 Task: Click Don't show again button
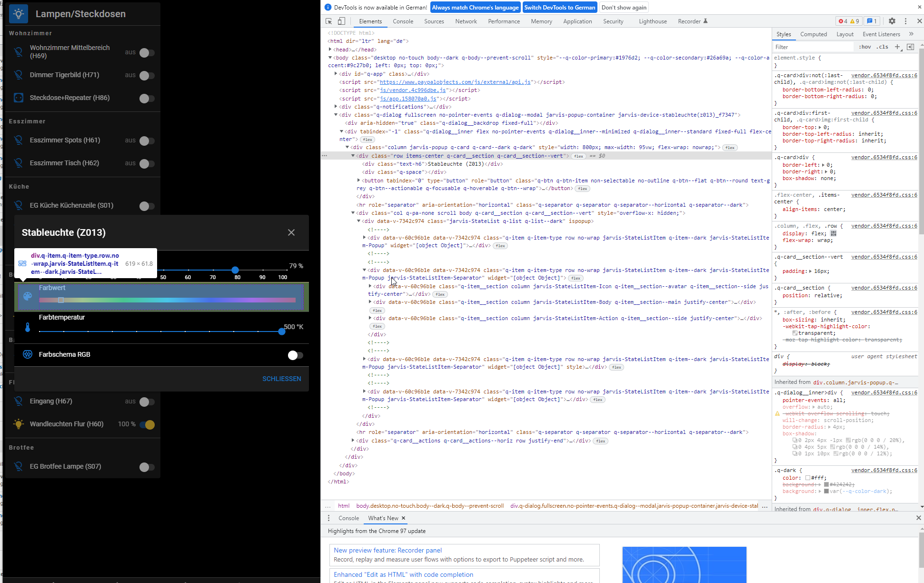(624, 8)
